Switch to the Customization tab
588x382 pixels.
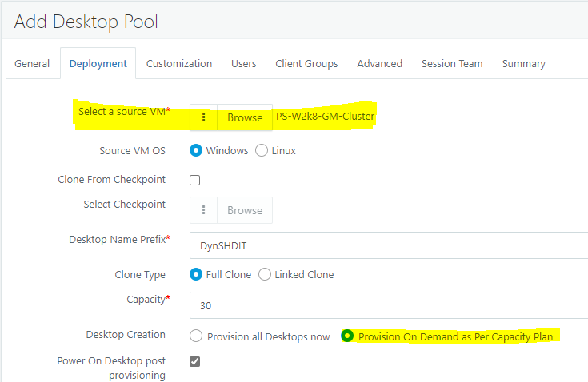click(179, 64)
